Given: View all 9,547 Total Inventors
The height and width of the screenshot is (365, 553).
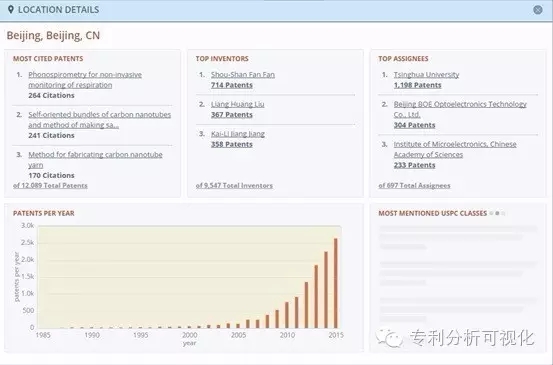Looking at the screenshot, I should coord(234,185).
